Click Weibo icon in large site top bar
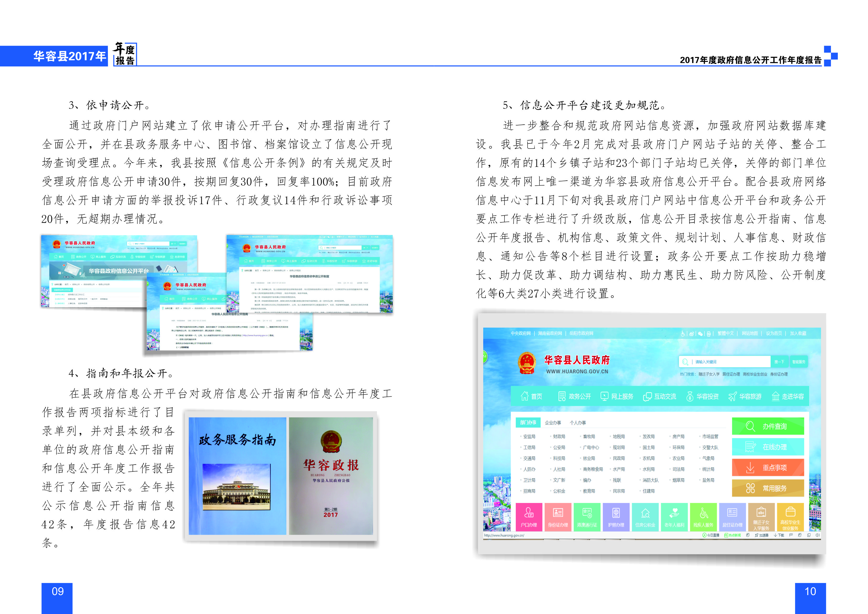This screenshot has width=868, height=614. pyautogui.click(x=691, y=333)
